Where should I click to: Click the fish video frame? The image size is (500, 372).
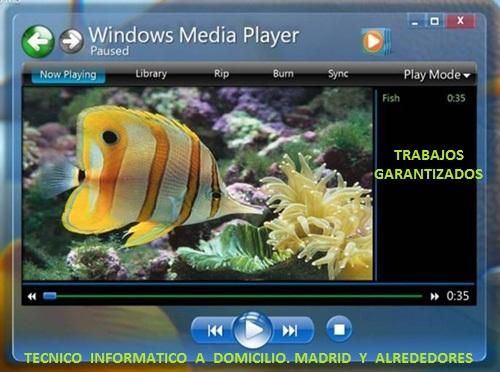tap(198, 184)
